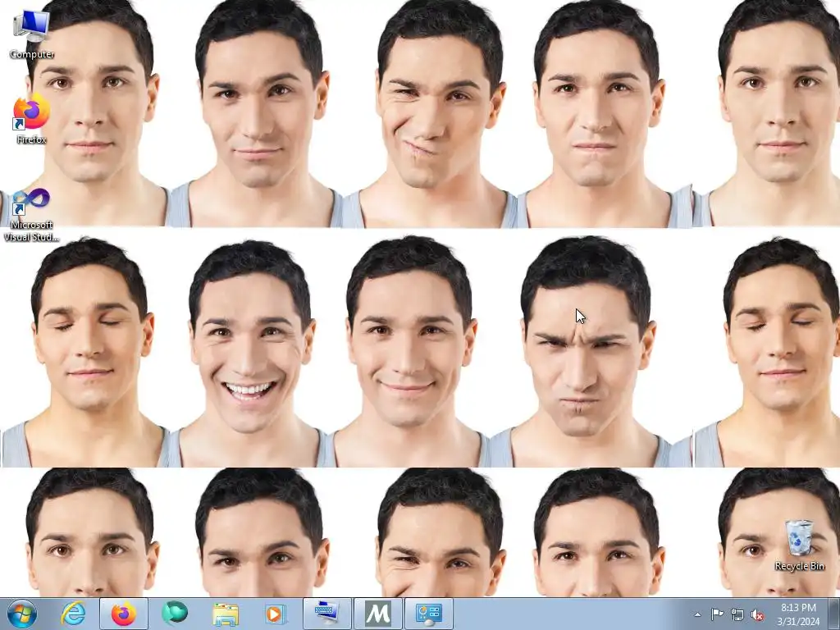Open the green globe app in the taskbar
This screenshot has height=630, width=840.
[175, 614]
